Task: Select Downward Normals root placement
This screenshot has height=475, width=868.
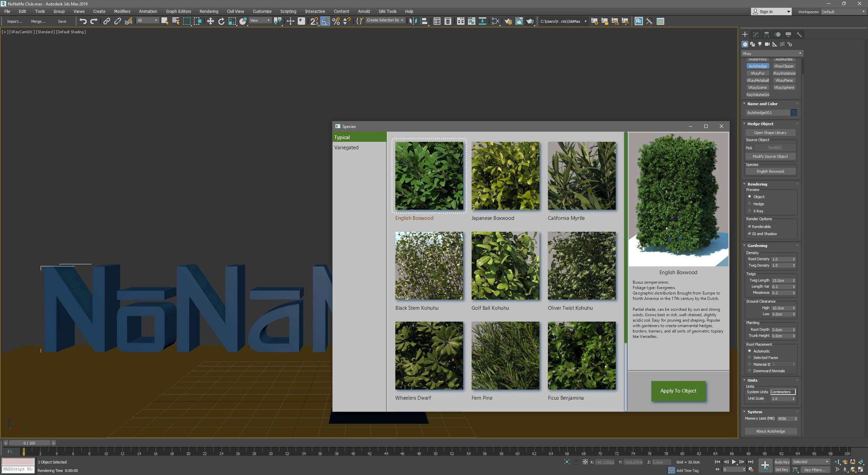Action: point(750,370)
